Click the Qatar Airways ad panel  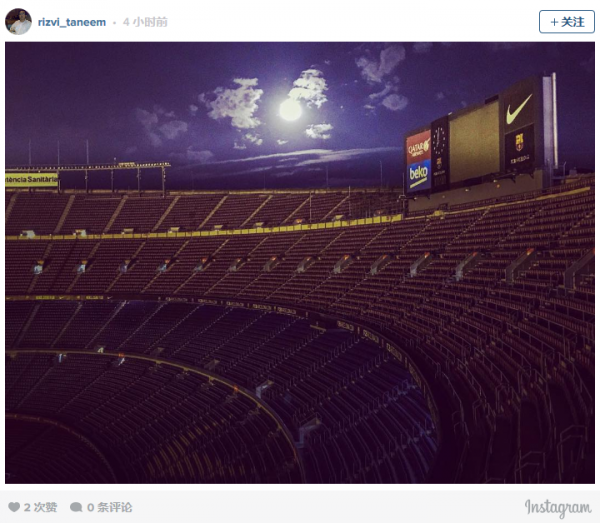click(x=418, y=147)
